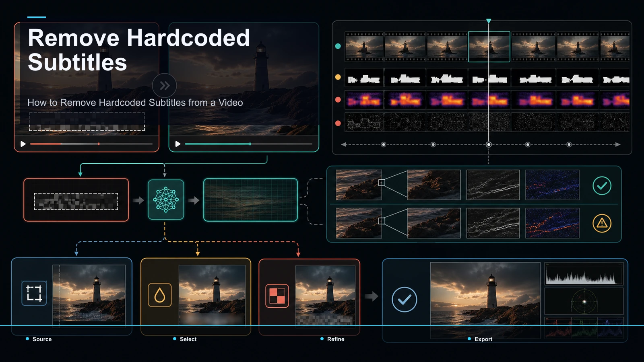
Task: Click the orange warning triangle icon
Action: pyautogui.click(x=602, y=223)
